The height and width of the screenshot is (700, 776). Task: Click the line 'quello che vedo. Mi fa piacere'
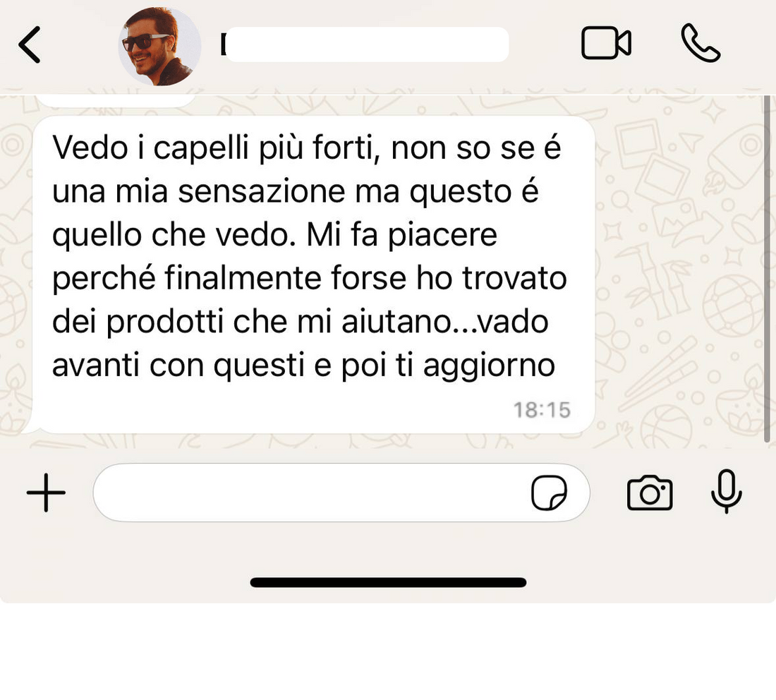(274, 235)
